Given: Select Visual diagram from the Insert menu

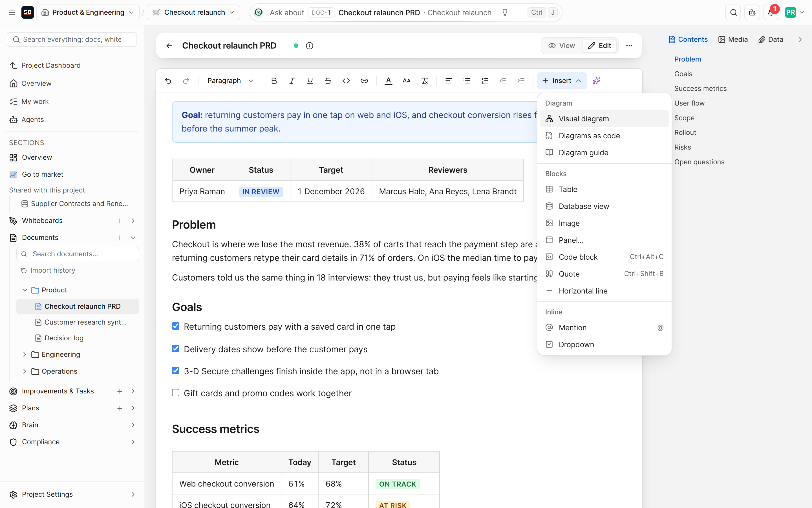Looking at the screenshot, I should [604, 119].
